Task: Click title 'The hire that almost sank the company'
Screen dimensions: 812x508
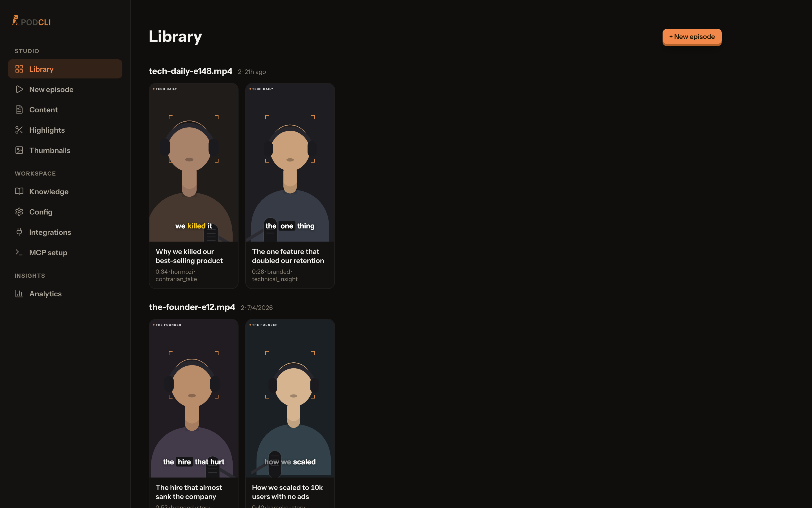Action: (x=189, y=492)
